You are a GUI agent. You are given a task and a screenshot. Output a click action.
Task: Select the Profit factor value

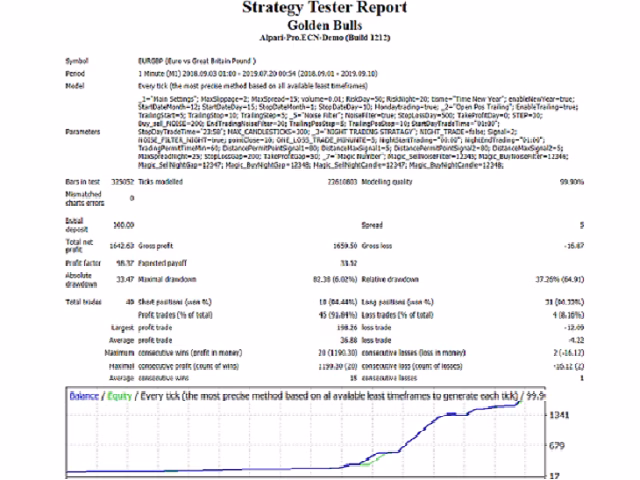click(x=125, y=263)
